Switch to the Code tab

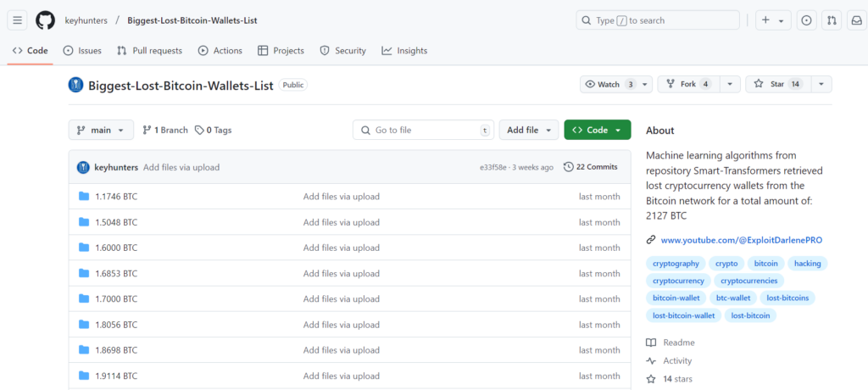pyautogui.click(x=30, y=50)
